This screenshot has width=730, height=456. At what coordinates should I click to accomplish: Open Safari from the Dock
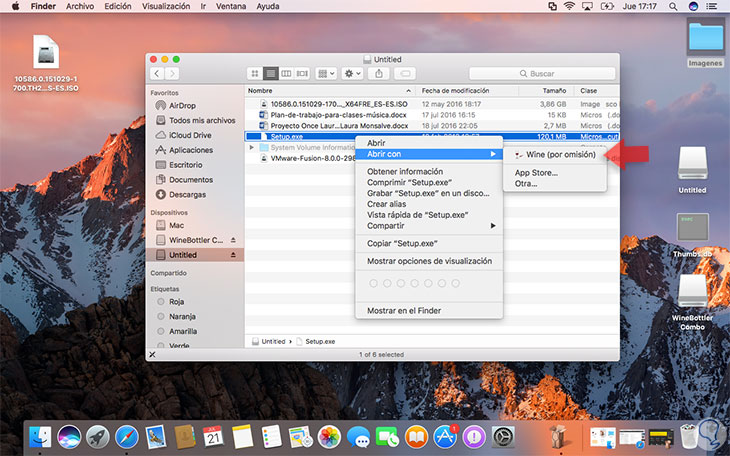tap(127, 437)
